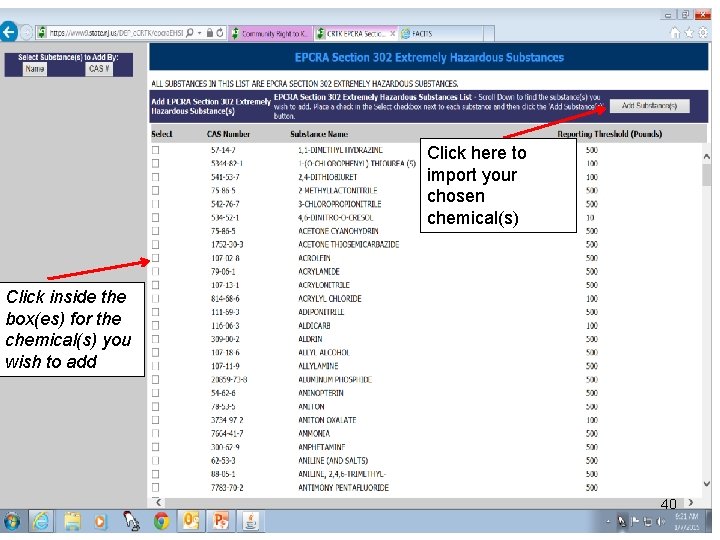Click the Add Substance(s) button

[649, 106]
